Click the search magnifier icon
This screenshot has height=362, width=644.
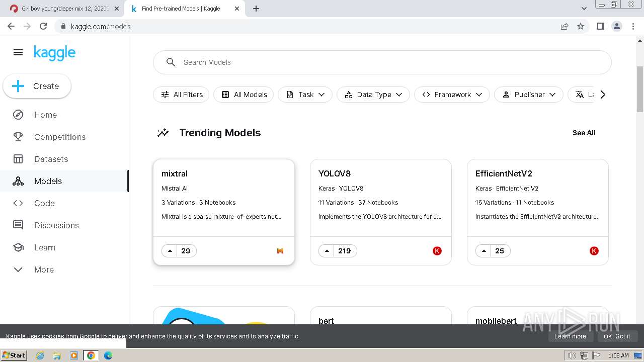click(x=171, y=62)
